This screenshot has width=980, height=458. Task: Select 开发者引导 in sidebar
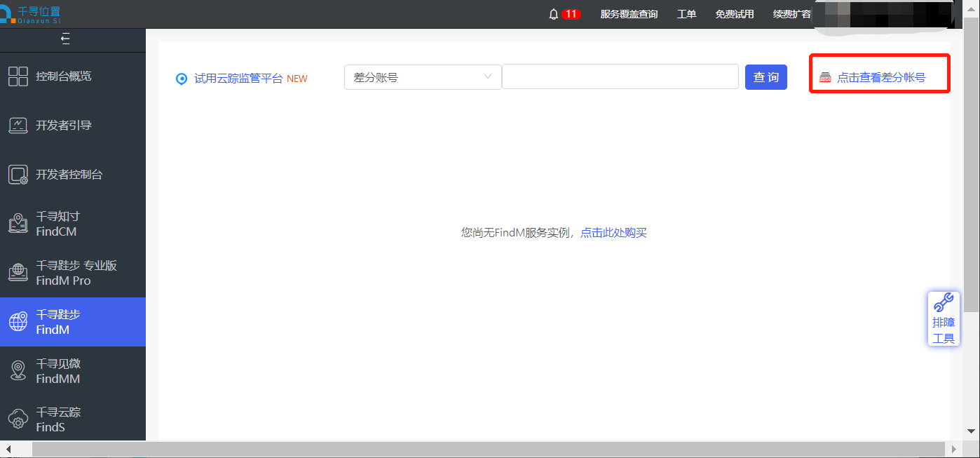pos(73,126)
